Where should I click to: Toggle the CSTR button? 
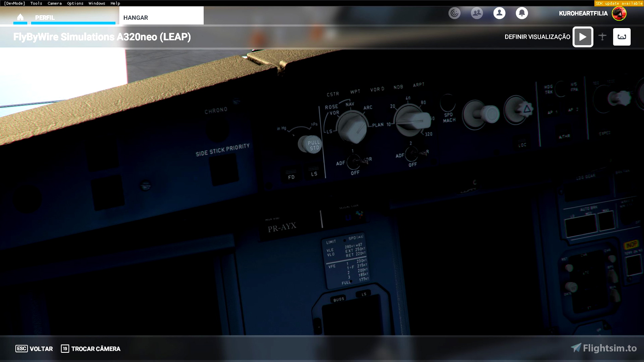pos(333,94)
